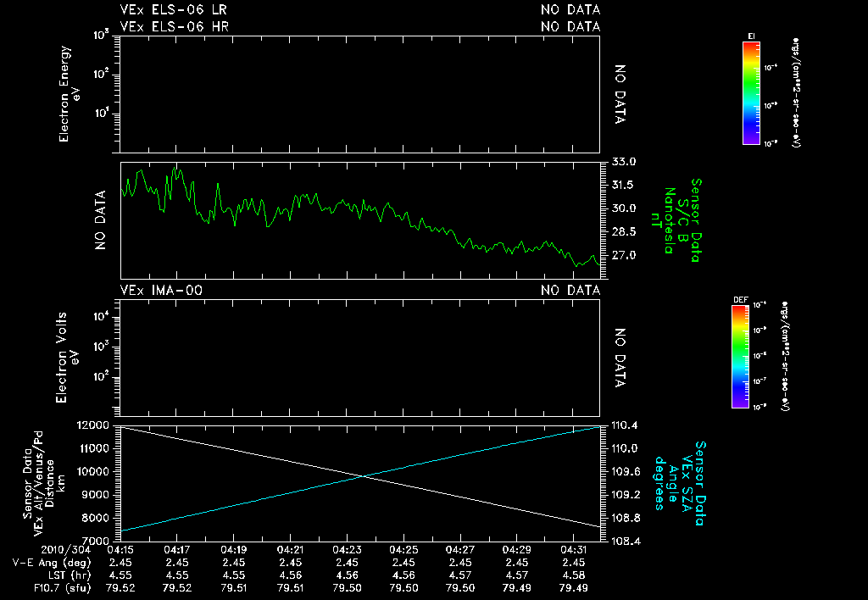This screenshot has height=600, width=868.
Task: Click the 33.0 magnetic field tick label
Action: coord(624,162)
